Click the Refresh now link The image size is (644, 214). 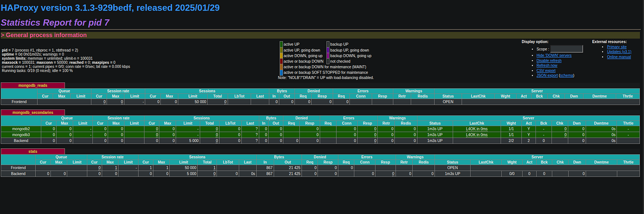[x=547, y=66]
